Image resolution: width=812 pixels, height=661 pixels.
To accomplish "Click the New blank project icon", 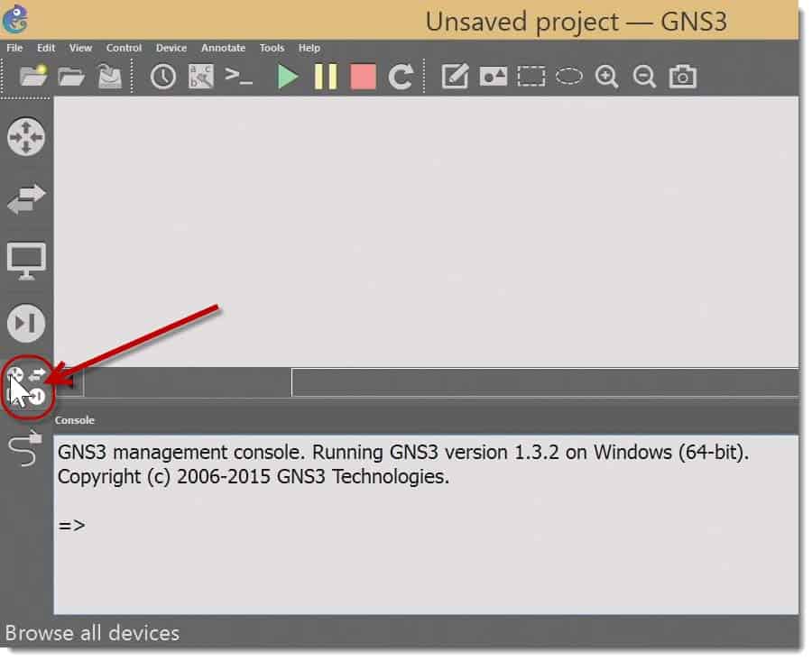I will (x=33, y=76).
